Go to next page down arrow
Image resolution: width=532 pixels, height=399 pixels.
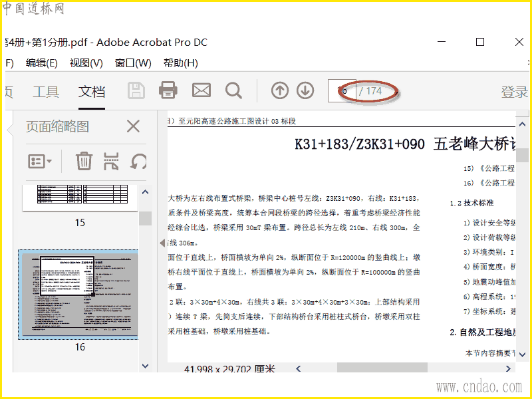305,90
